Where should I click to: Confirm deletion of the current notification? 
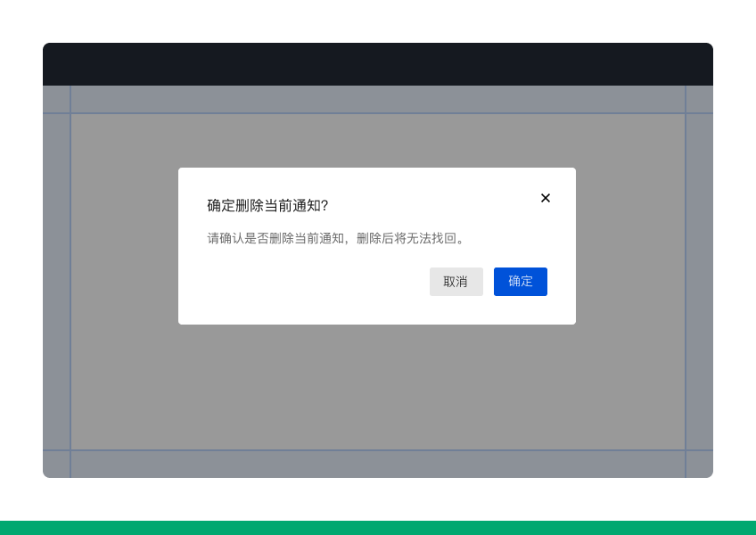point(521,282)
